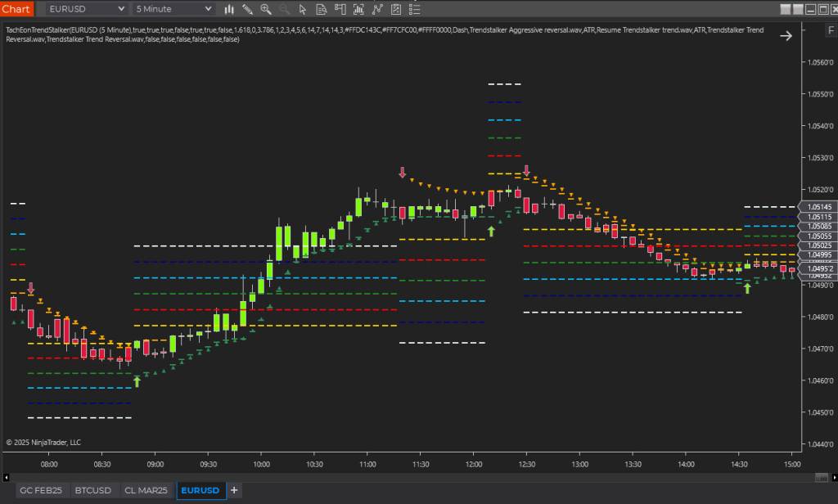Open the CL MAR25 tab

pyautogui.click(x=146, y=490)
